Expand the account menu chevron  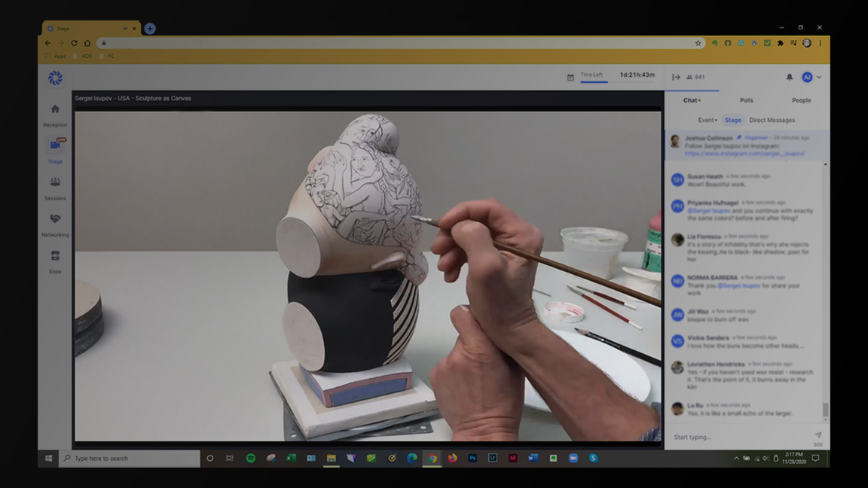tap(819, 78)
